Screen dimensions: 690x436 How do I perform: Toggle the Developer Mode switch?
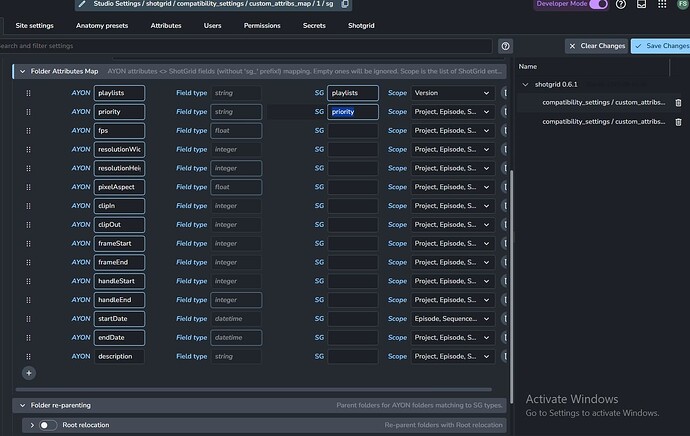[x=598, y=4]
